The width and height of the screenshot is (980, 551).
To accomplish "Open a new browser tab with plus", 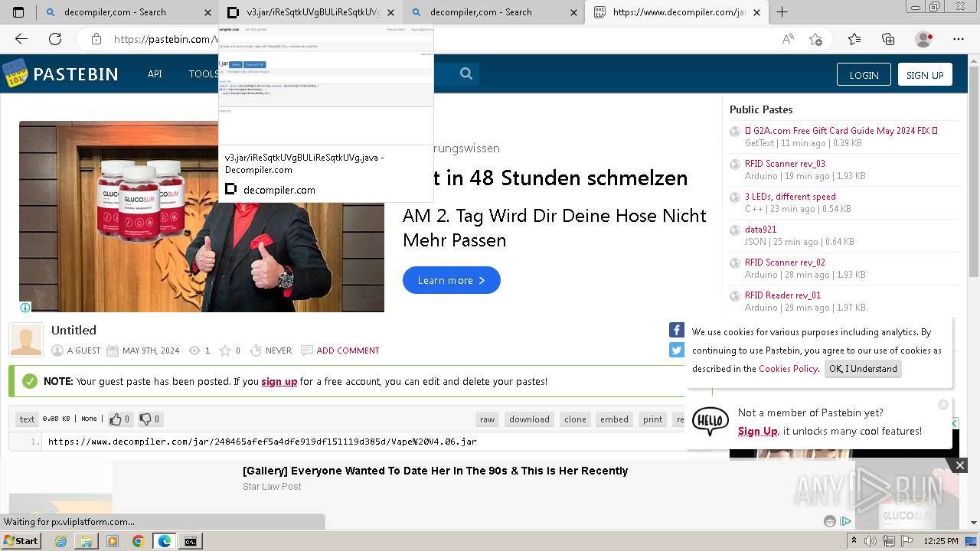I will (782, 12).
